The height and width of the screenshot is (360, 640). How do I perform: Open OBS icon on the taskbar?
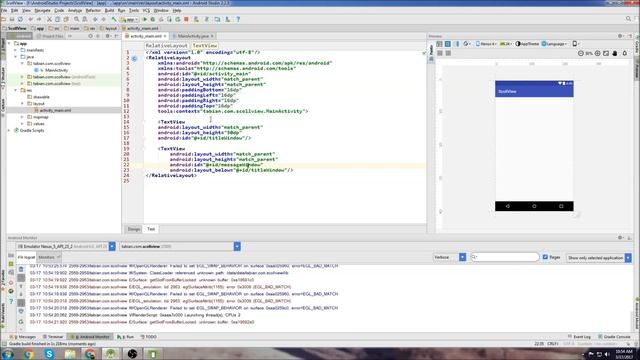point(132,353)
